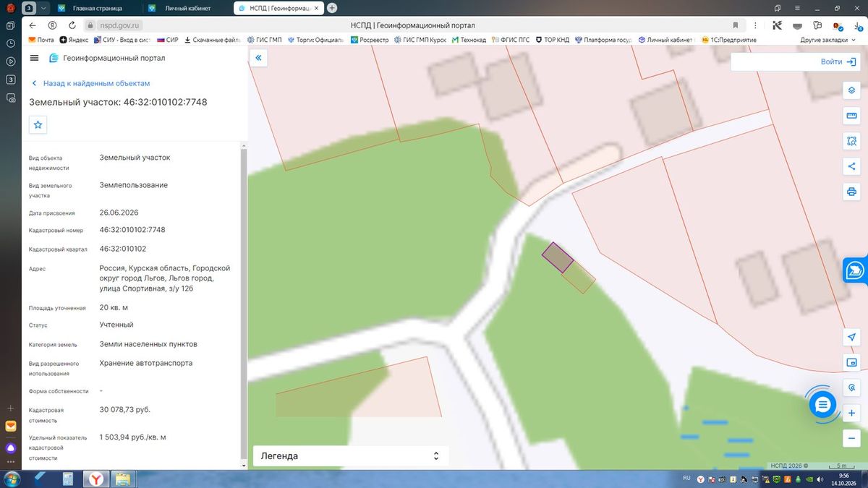The height and width of the screenshot is (488, 868).
Task: Add parcel to favorites star
Action: tap(38, 125)
